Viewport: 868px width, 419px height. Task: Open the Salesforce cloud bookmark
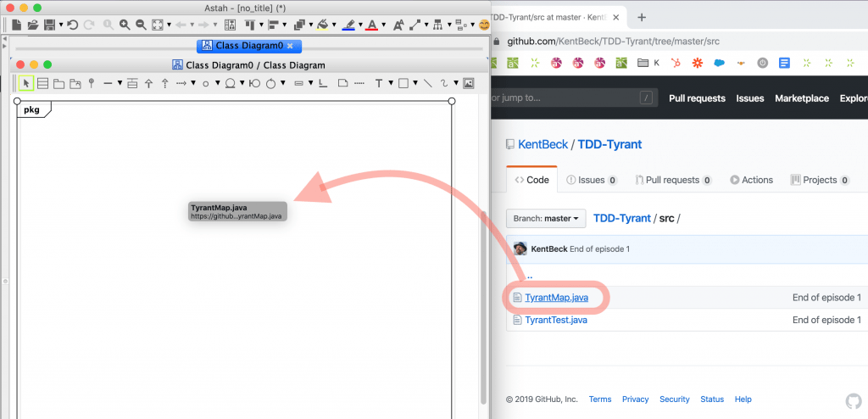[x=719, y=63]
